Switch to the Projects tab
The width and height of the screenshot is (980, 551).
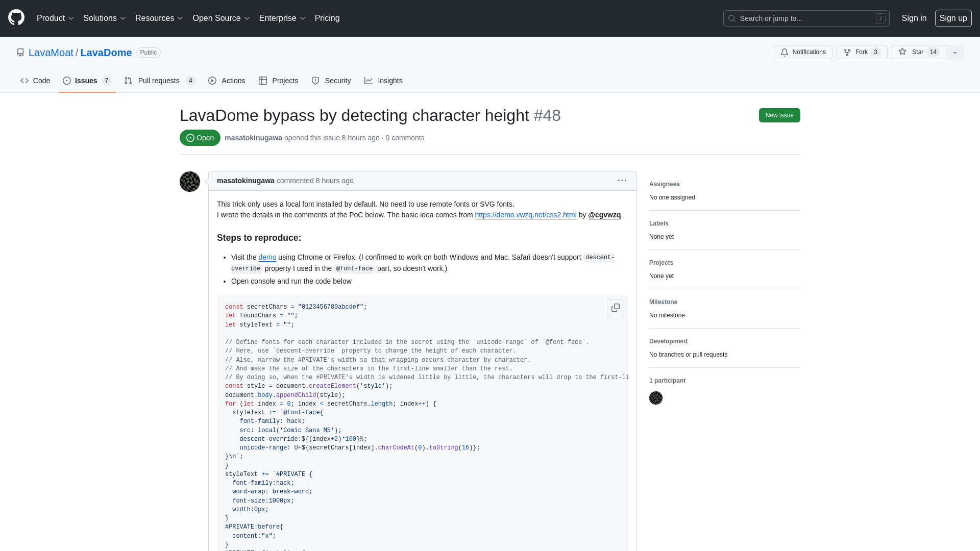[278, 81]
